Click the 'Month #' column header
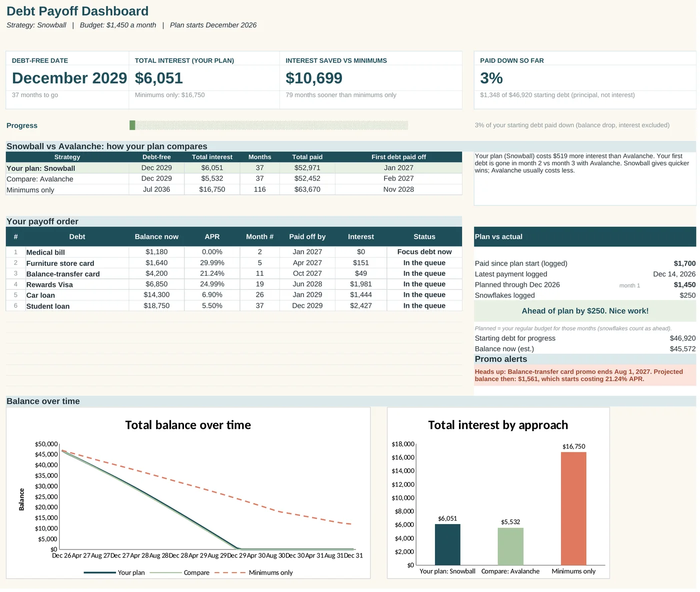This screenshot has height=592, width=700. (259, 237)
